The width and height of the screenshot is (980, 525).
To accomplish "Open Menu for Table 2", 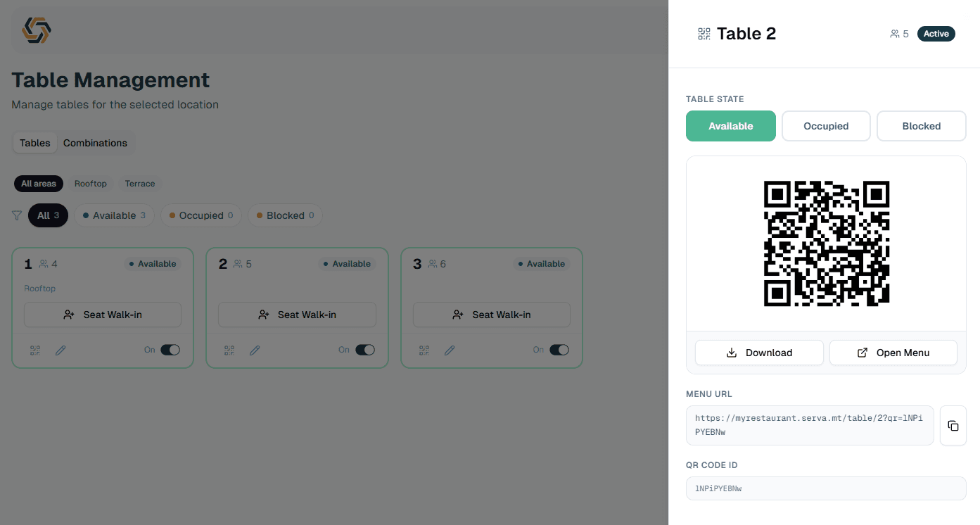I will (x=893, y=353).
